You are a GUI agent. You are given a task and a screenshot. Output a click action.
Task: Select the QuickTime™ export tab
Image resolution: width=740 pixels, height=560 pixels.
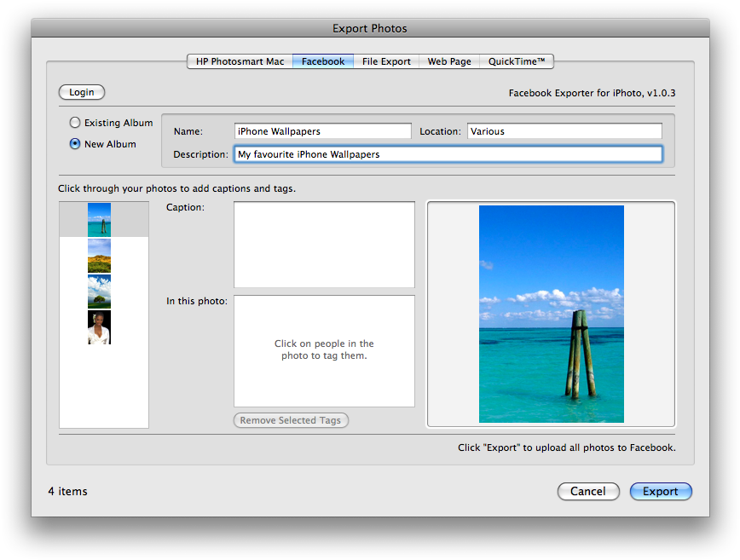pos(516,61)
